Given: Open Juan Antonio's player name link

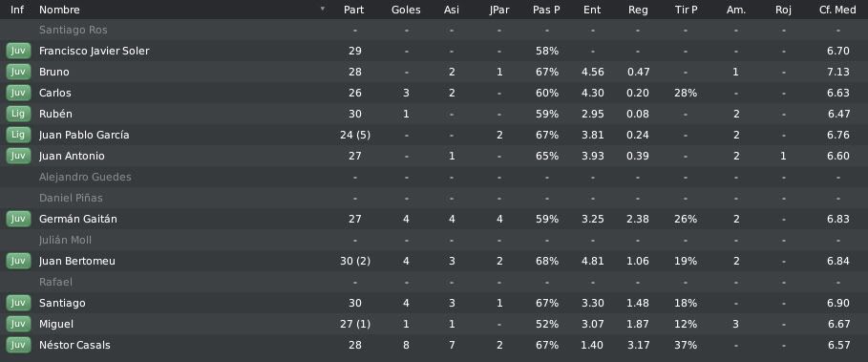Looking at the screenshot, I should [72, 156].
